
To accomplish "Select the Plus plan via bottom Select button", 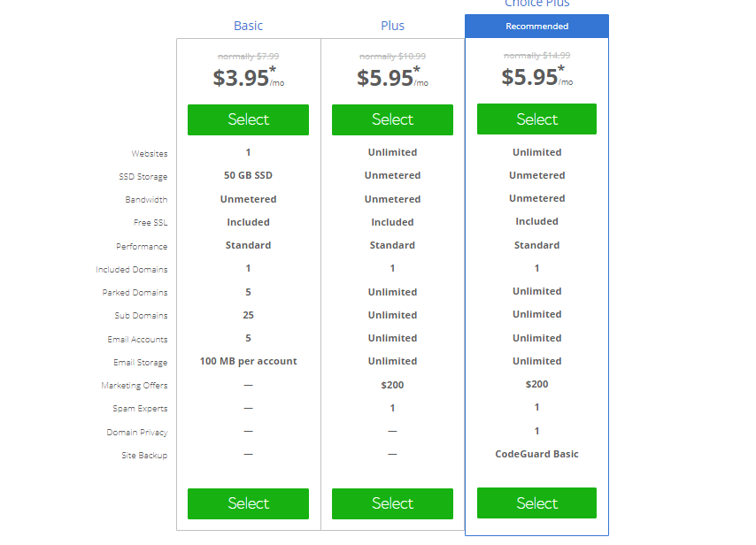I will coord(392,503).
